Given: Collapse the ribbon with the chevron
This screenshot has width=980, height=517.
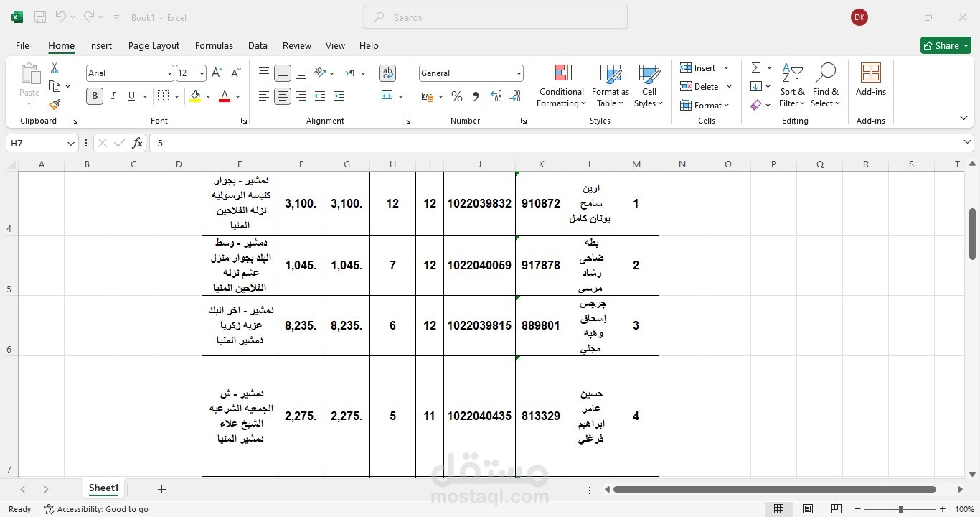Looking at the screenshot, I should tap(963, 118).
